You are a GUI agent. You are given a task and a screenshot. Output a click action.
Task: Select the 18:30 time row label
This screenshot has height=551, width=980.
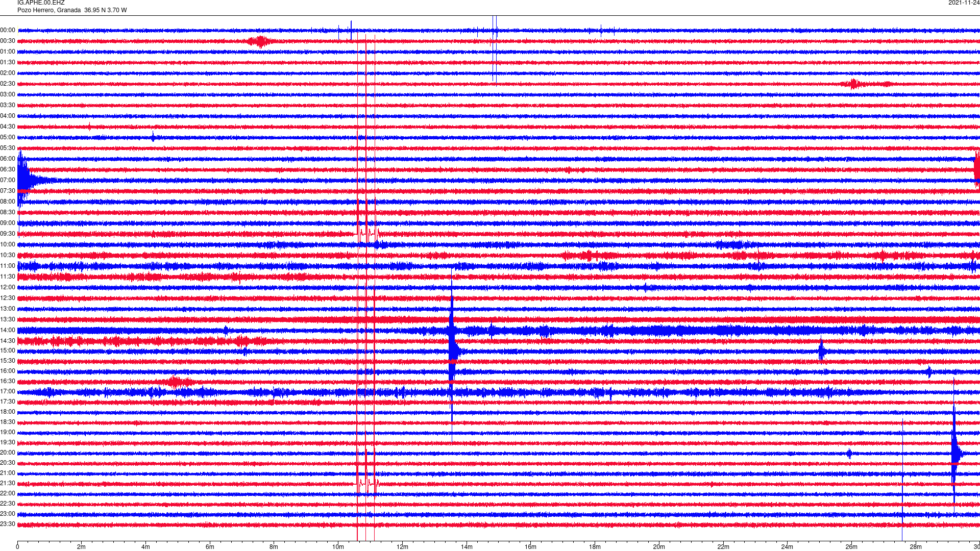pos(8,422)
